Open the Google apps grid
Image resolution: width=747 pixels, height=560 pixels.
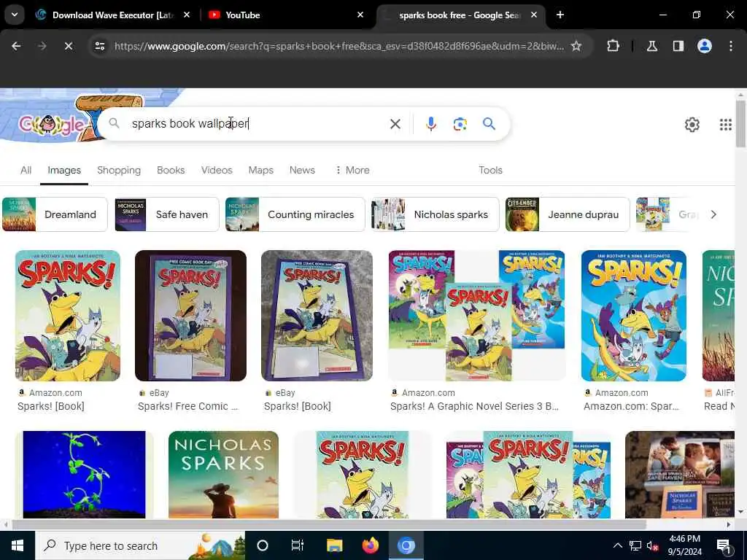pyautogui.click(x=726, y=125)
